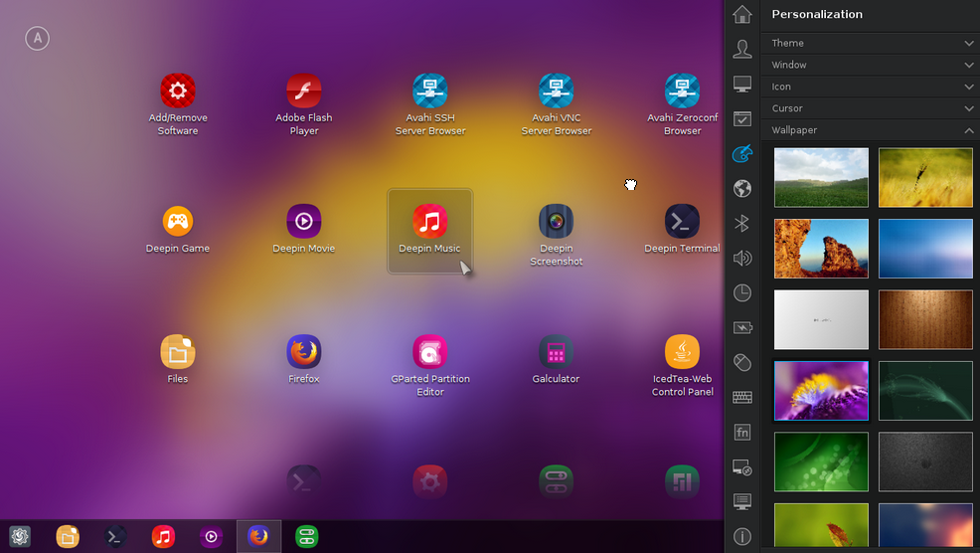Image resolution: width=980 pixels, height=553 pixels.
Task: Select blue gradient wallpaper
Action: click(925, 249)
